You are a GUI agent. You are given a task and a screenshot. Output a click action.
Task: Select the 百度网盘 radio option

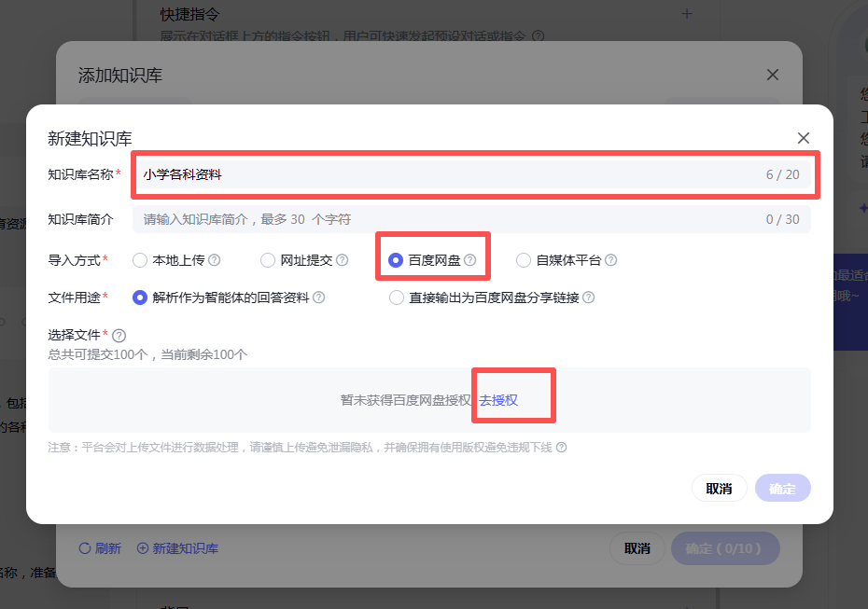pos(395,260)
